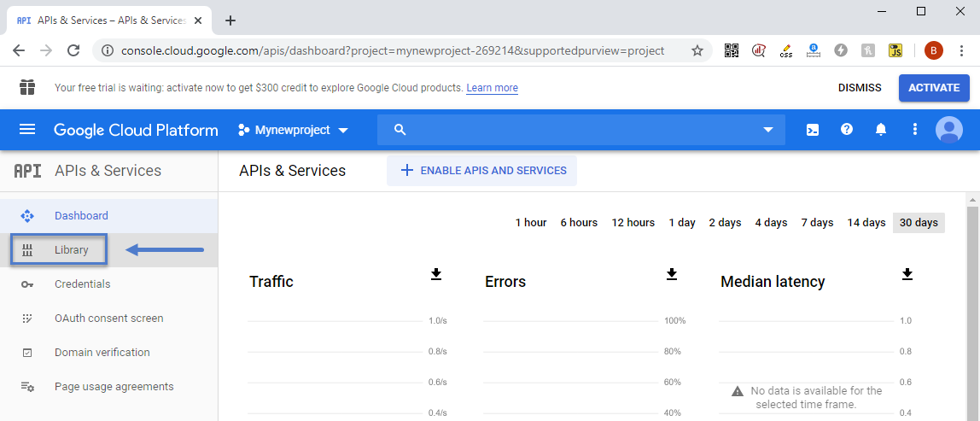Click the OAuth consent screen icon
This screenshot has height=421, width=980.
tap(27, 319)
